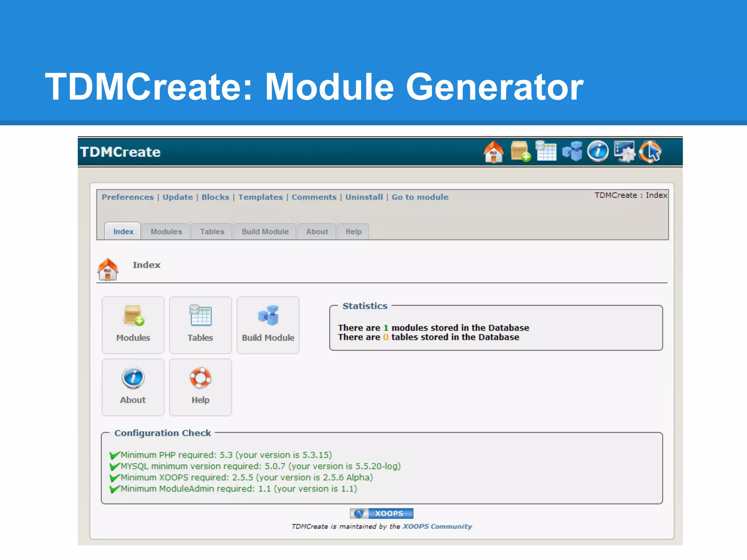Click the green checkmark beside the ModuleAdmin requirement
This screenshot has height=560, width=747.
click(x=115, y=489)
